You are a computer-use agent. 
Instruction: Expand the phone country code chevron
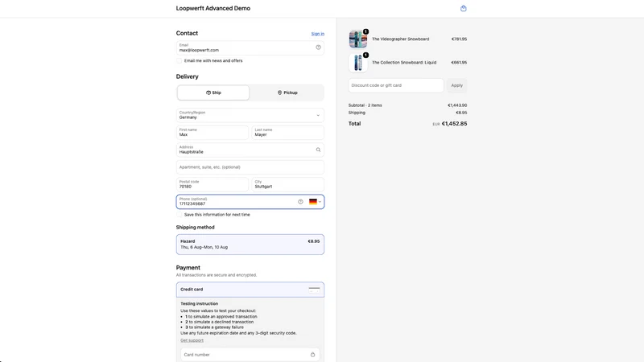point(320,202)
